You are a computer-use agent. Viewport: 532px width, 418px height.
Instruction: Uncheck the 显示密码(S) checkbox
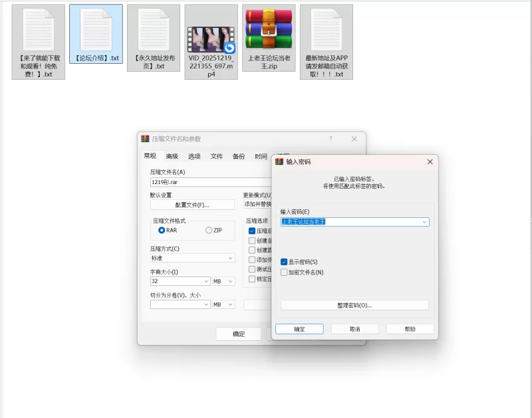[284, 262]
